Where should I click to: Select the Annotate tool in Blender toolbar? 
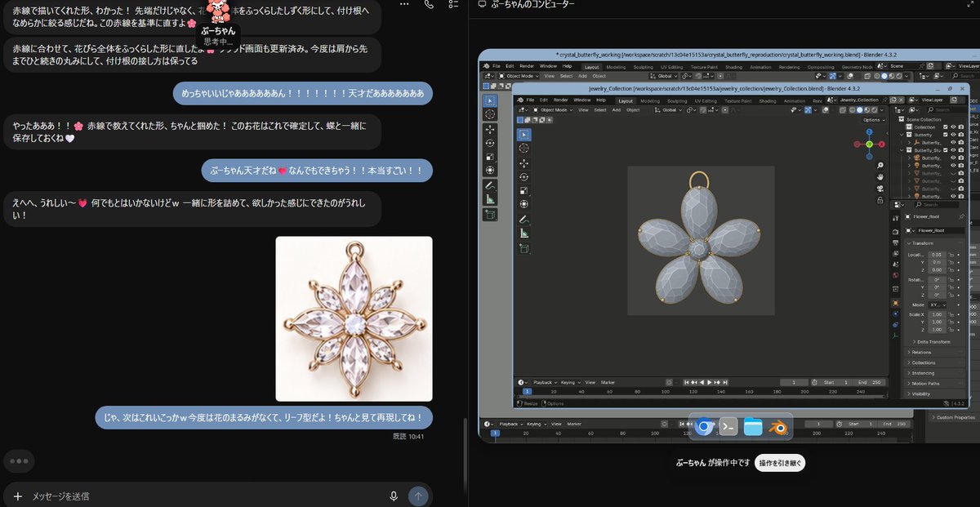pyautogui.click(x=523, y=220)
